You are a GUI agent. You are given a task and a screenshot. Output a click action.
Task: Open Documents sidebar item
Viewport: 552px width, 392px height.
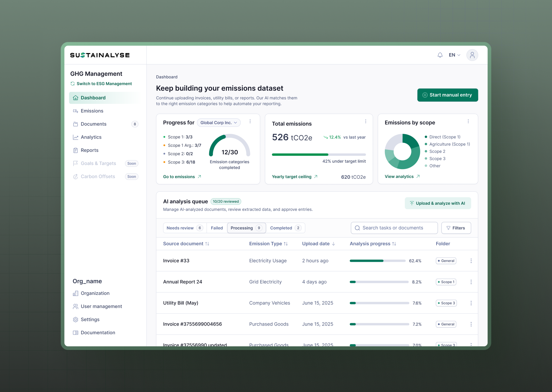(x=105, y=124)
